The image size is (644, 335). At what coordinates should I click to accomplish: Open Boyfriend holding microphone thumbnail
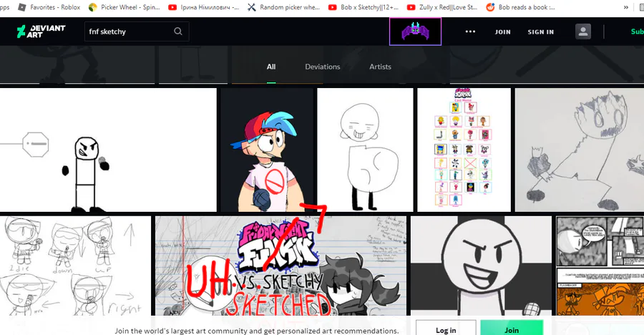(x=268, y=150)
